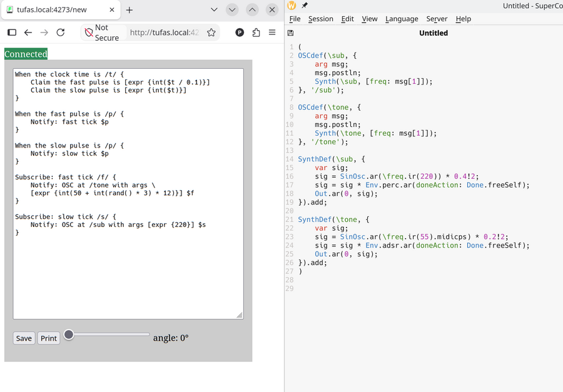
Task: Expand the browser tab list chevron
Action: (x=214, y=10)
